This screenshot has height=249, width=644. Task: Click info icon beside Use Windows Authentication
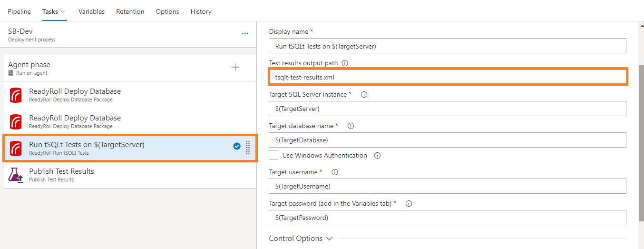[x=377, y=155]
